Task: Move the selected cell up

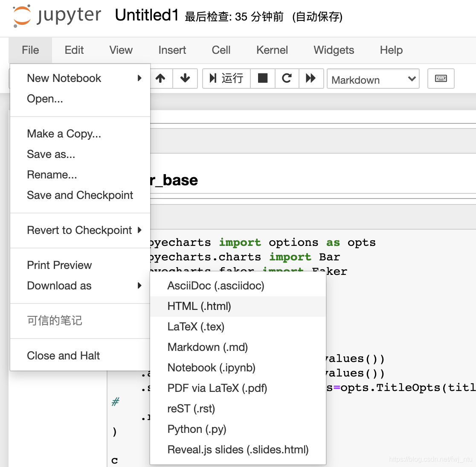Action: (x=161, y=79)
